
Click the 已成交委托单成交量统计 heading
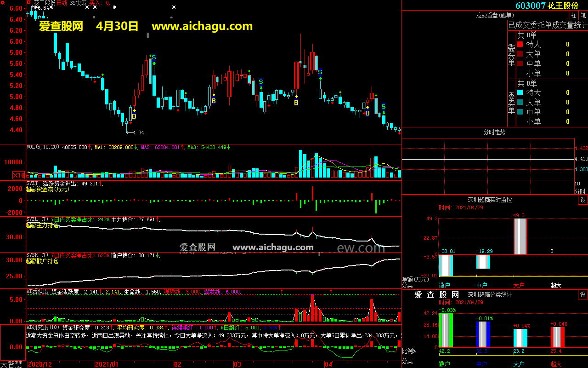(548, 25)
